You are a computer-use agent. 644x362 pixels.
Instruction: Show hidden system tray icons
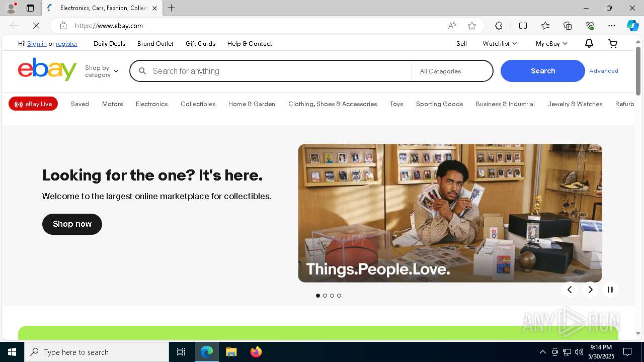pos(542,352)
